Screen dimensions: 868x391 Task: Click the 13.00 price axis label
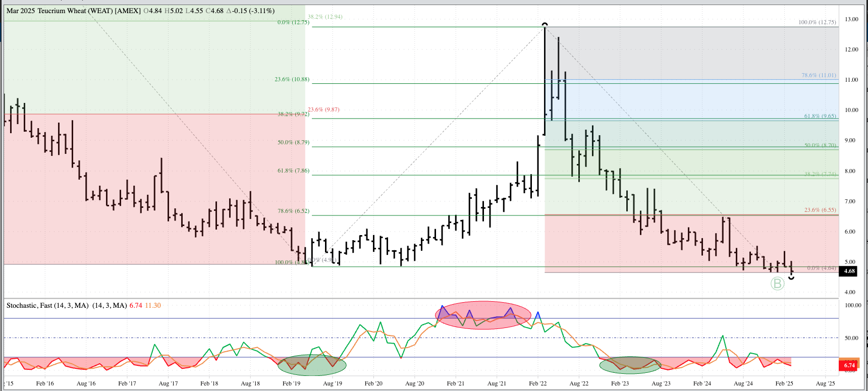pyautogui.click(x=851, y=19)
